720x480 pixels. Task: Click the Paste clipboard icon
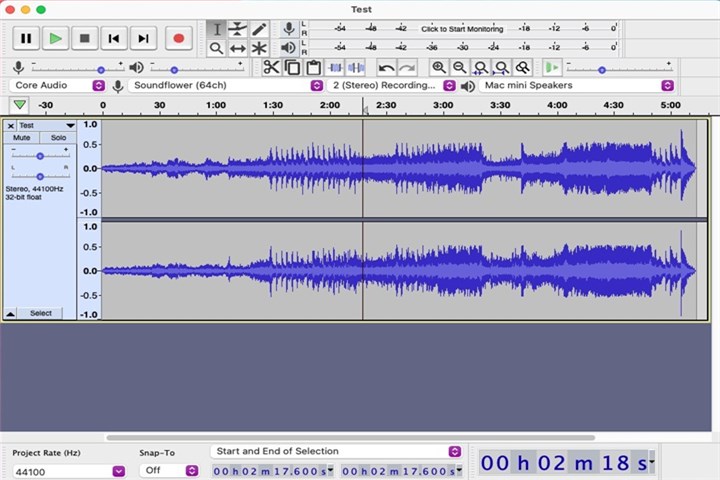[313, 67]
